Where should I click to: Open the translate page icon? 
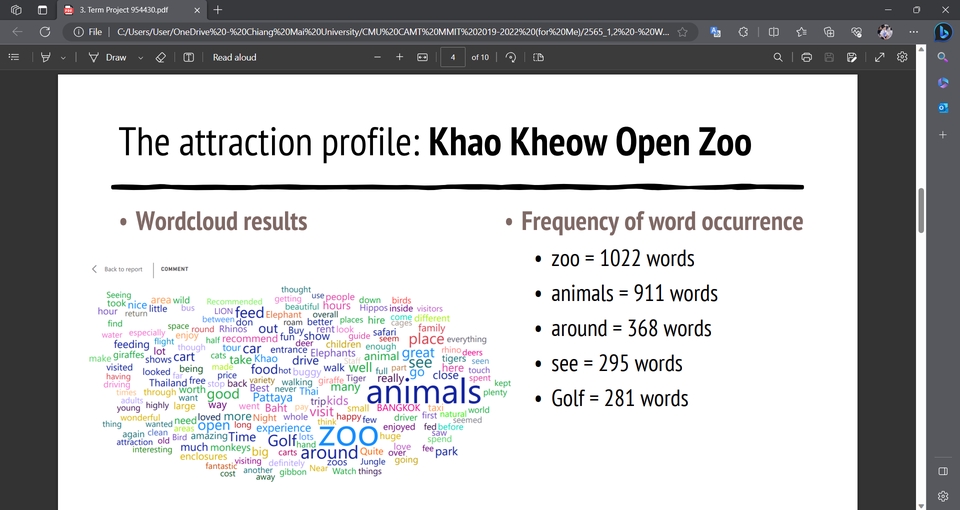tap(715, 32)
